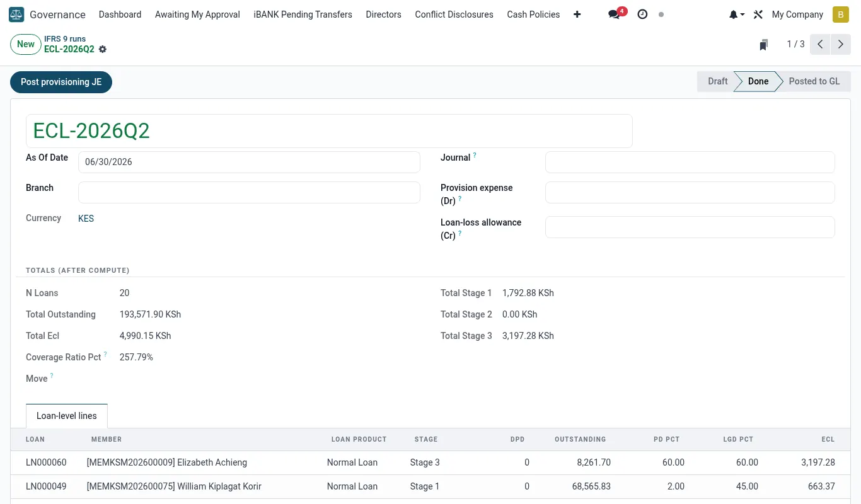Screen dimensions: 861x504
Task: Open the Conflict Disclosures menu
Action: 454,14
